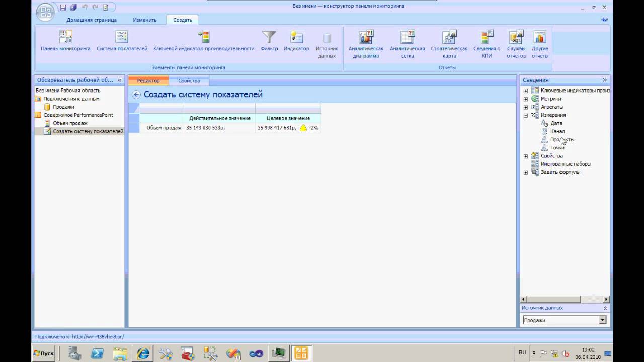Viewport: 644px width, 362px height.
Task: Select the Дата dimension
Action: [x=556, y=123]
